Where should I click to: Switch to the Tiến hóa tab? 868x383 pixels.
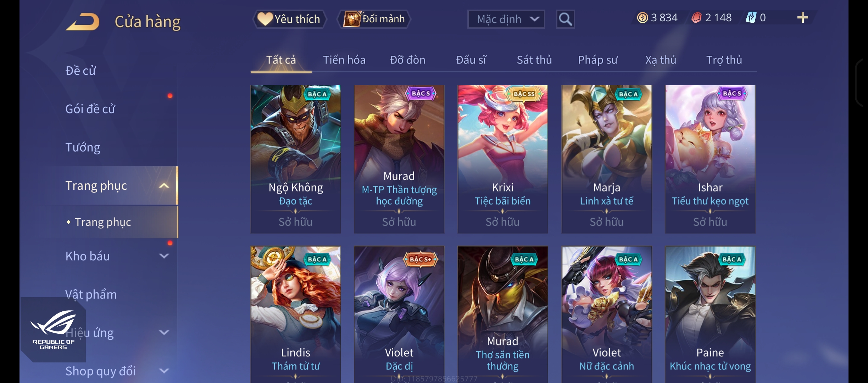pos(344,60)
